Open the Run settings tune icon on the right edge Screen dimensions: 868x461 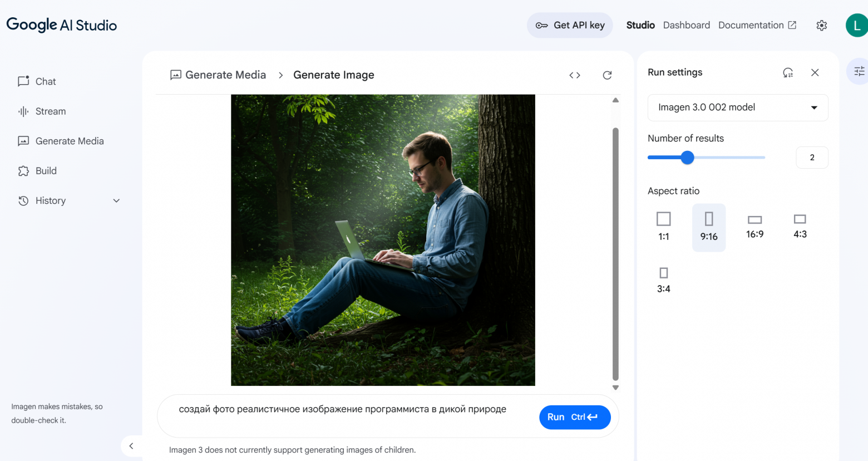[x=859, y=71]
